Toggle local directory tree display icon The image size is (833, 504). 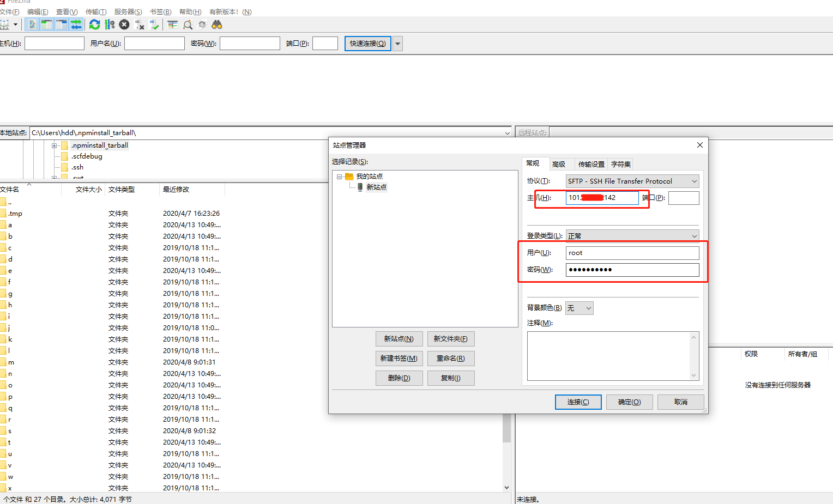tap(47, 25)
